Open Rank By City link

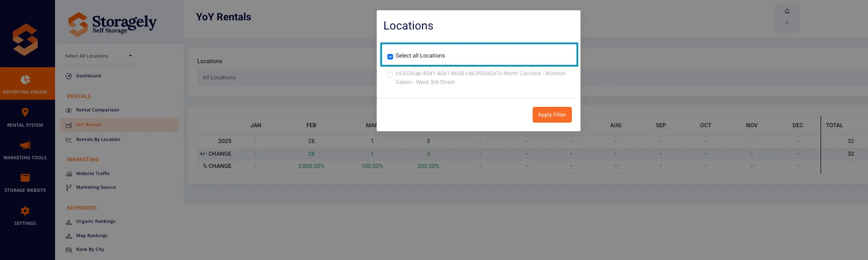coord(90,249)
